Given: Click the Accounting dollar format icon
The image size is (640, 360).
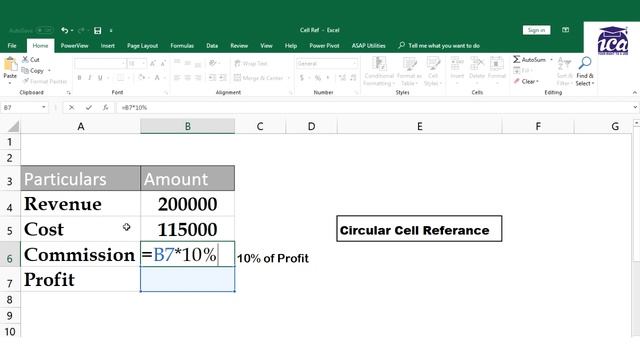Looking at the screenshot, I should point(302,78).
